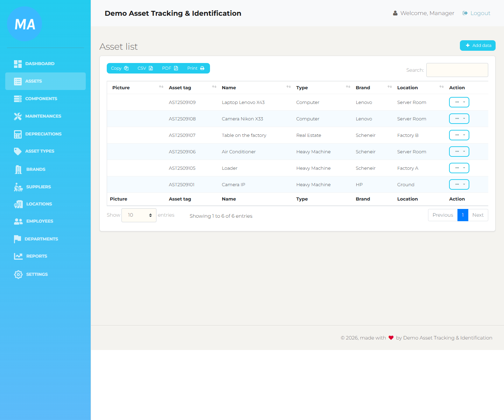The width and height of the screenshot is (504, 420).
Task: Click the file icon in CSV button
Action: pos(151,68)
